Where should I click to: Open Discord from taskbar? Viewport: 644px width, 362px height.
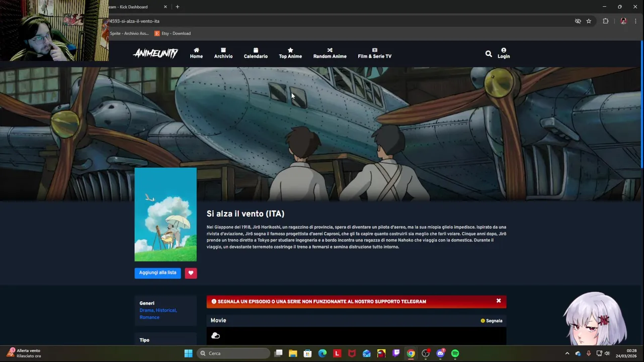click(x=440, y=353)
